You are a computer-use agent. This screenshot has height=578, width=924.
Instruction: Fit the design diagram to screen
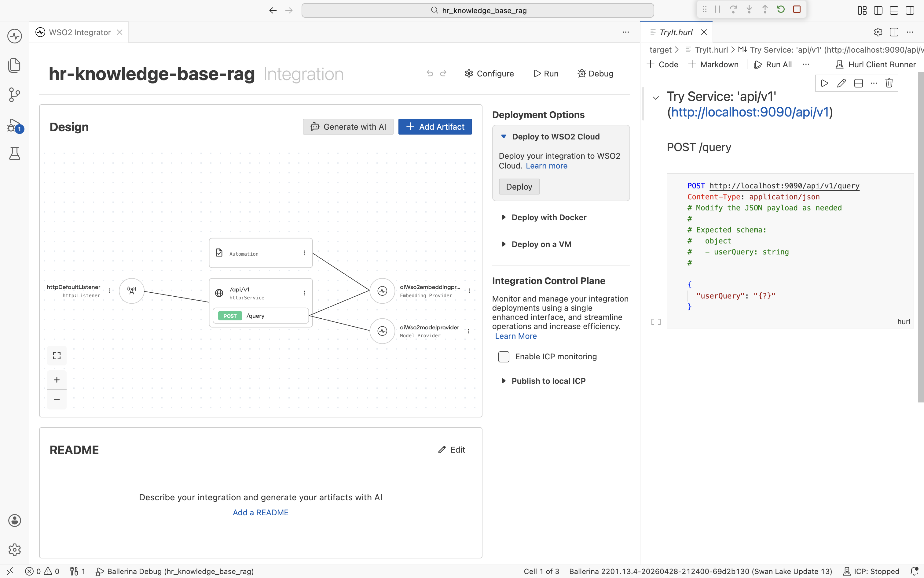(x=57, y=355)
